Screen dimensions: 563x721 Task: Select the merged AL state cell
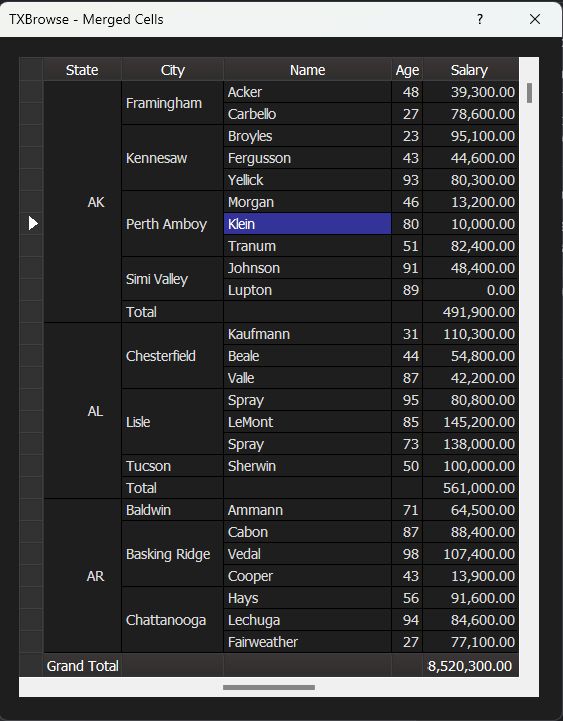[x=82, y=411]
